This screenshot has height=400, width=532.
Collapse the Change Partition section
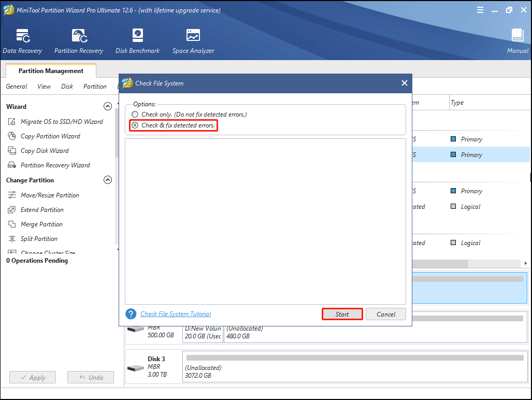pyautogui.click(x=108, y=180)
